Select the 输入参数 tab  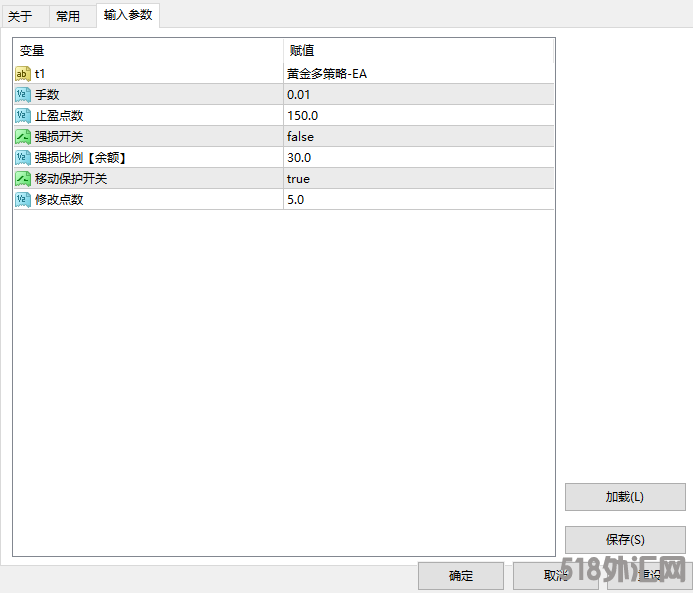click(128, 15)
